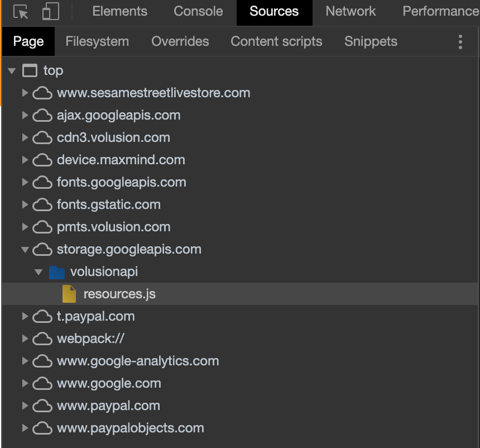Screen dimensions: 480x448
Task: Expand the www.paypal.com domain arrow
Action: 25,406
